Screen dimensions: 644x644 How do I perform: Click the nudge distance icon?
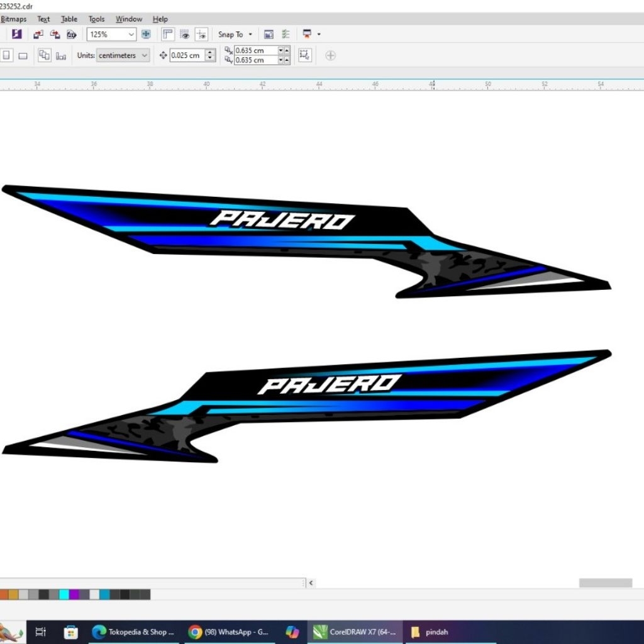coord(163,55)
